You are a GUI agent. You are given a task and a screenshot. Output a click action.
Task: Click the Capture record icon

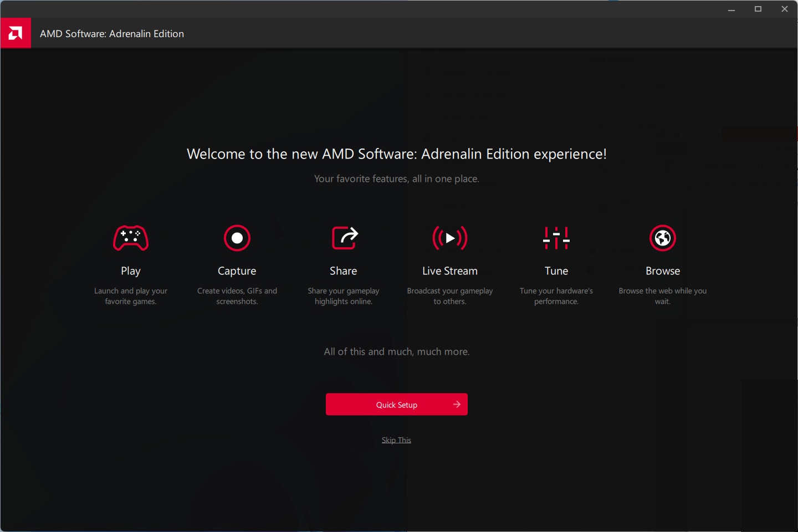click(x=237, y=238)
